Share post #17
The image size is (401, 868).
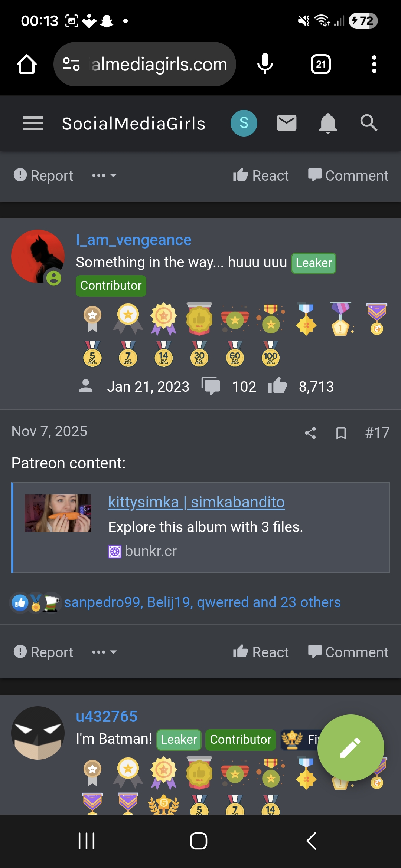[310, 433]
